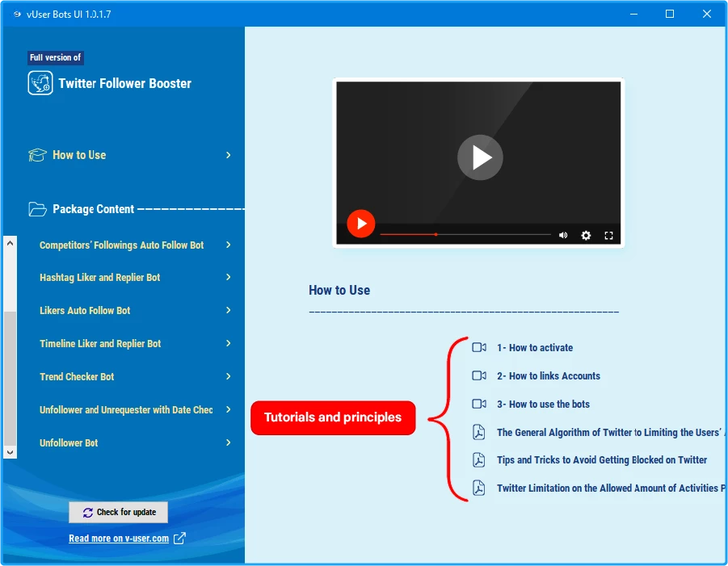Click the Twitter Follower Booster logo icon
The width and height of the screenshot is (728, 566).
(x=40, y=83)
